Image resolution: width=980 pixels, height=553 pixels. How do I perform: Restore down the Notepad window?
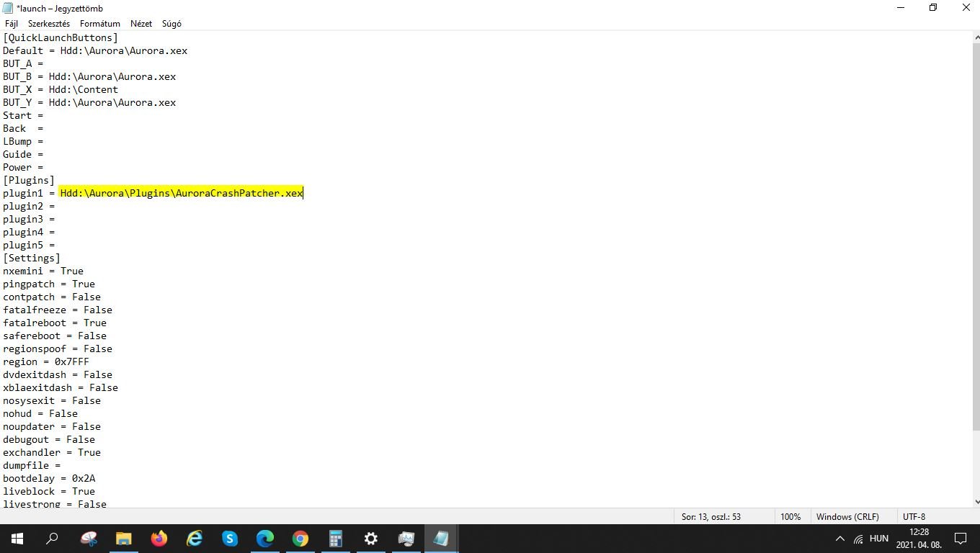(933, 8)
